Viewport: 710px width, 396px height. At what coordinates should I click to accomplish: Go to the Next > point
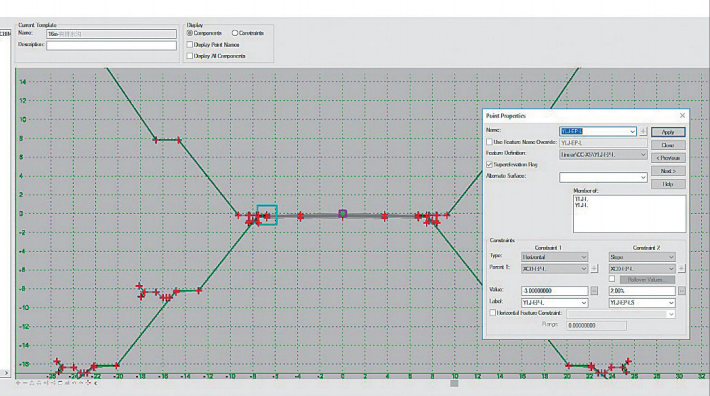tap(668, 171)
